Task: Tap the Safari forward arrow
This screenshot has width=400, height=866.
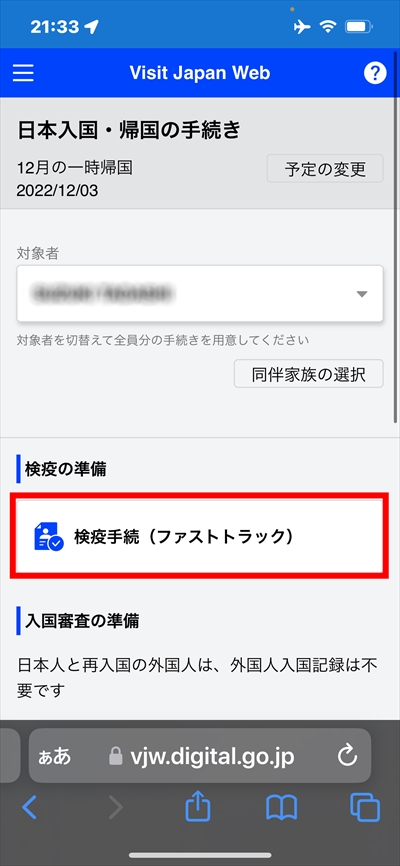Action: pos(116,807)
